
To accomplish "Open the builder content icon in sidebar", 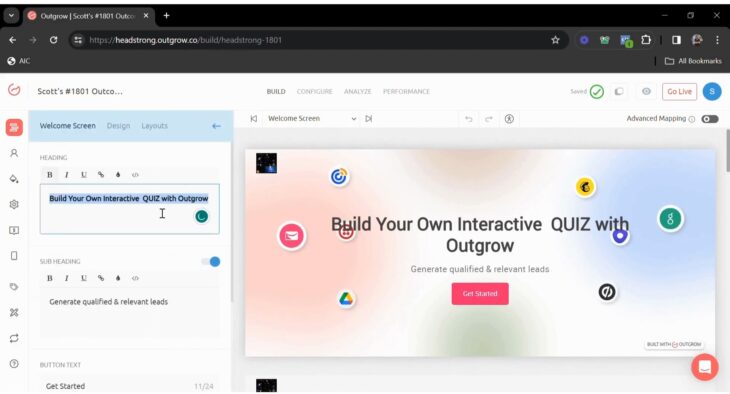I will pyautogui.click(x=14, y=127).
